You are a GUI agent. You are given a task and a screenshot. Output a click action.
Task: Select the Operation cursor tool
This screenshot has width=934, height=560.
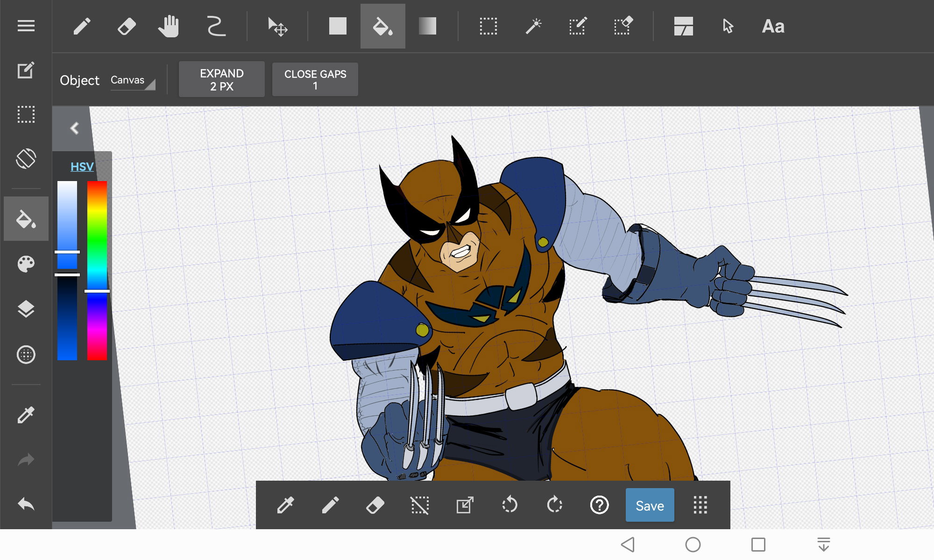coord(728,26)
